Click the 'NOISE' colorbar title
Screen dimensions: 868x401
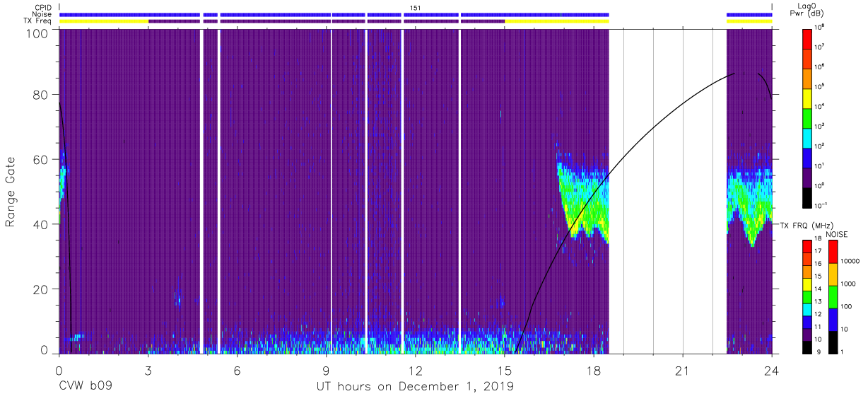pos(837,234)
